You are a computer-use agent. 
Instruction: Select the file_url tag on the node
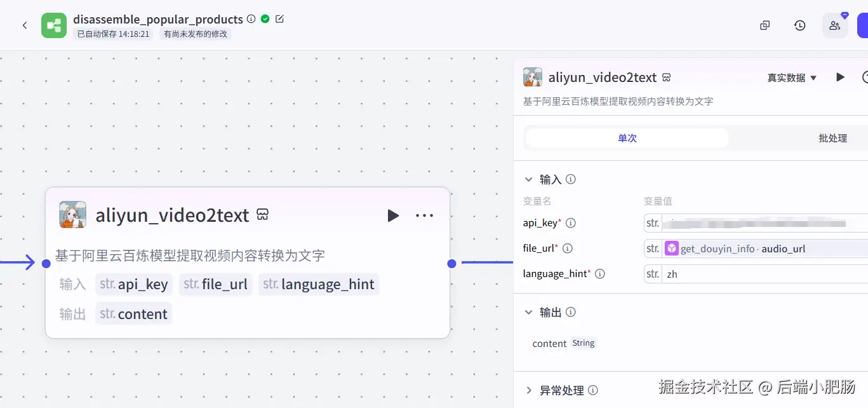pos(216,284)
